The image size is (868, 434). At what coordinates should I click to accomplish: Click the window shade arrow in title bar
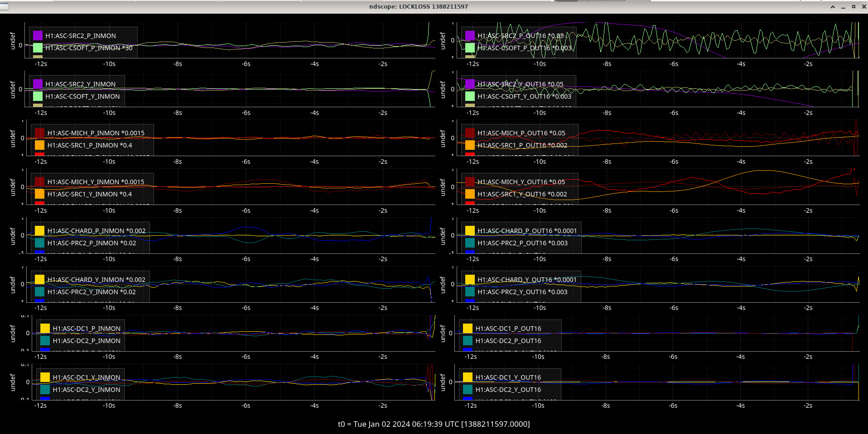pyautogui.click(x=833, y=7)
